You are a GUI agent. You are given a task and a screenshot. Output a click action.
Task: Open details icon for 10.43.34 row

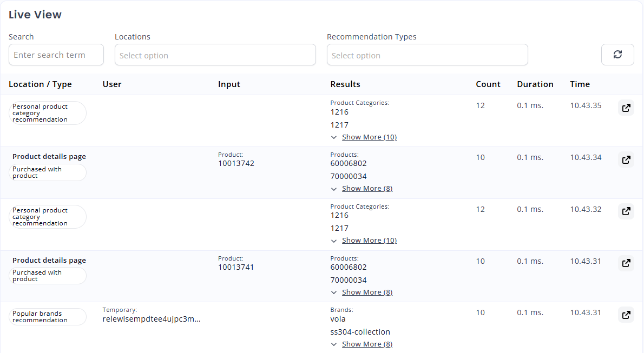point(626,159)
